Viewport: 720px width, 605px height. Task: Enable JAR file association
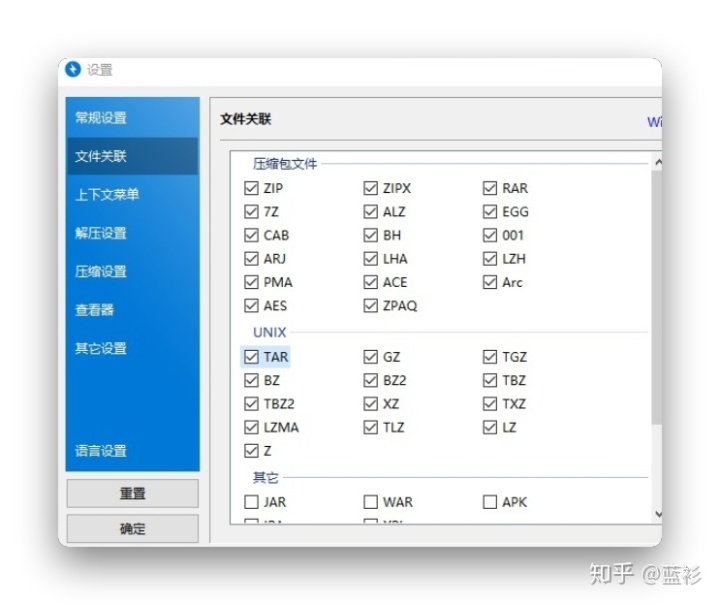coord(251,502)
